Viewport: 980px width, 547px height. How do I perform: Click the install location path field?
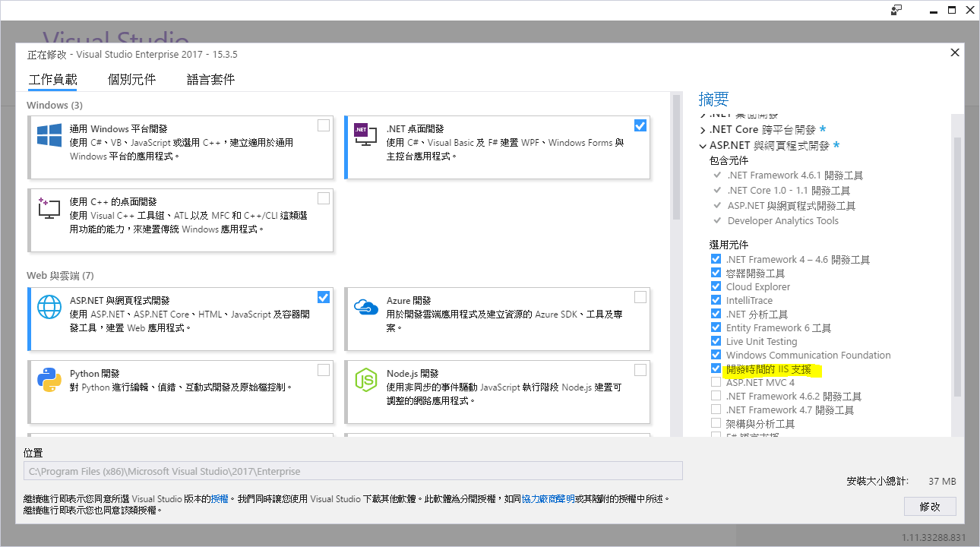353,471
